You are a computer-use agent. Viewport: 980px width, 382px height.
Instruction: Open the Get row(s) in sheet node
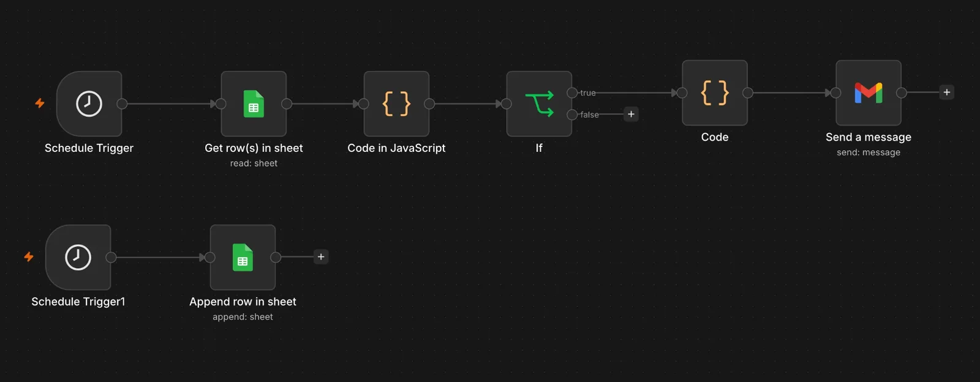(254, 103)
